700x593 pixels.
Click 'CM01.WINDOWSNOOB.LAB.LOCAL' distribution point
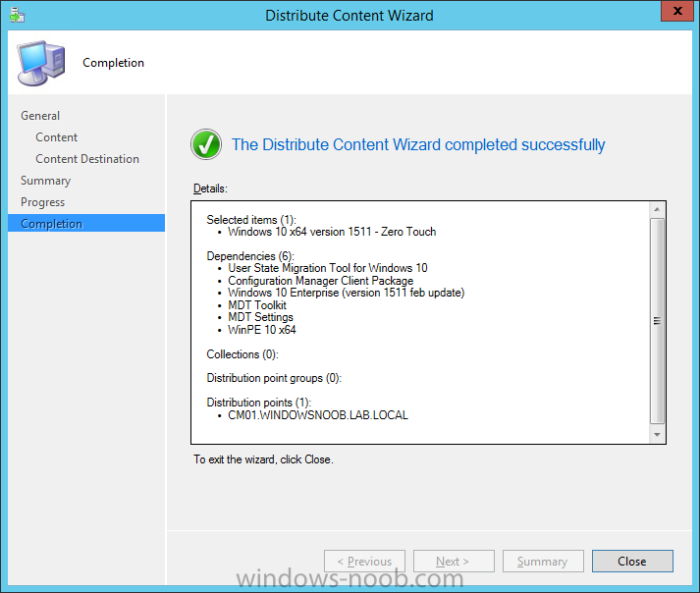(318, 415)
